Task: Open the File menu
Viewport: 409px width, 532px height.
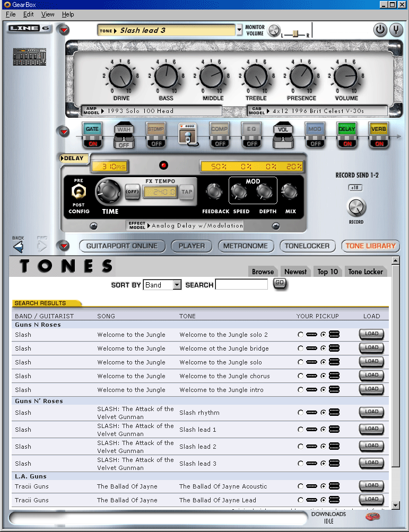Action: [11, 14]
